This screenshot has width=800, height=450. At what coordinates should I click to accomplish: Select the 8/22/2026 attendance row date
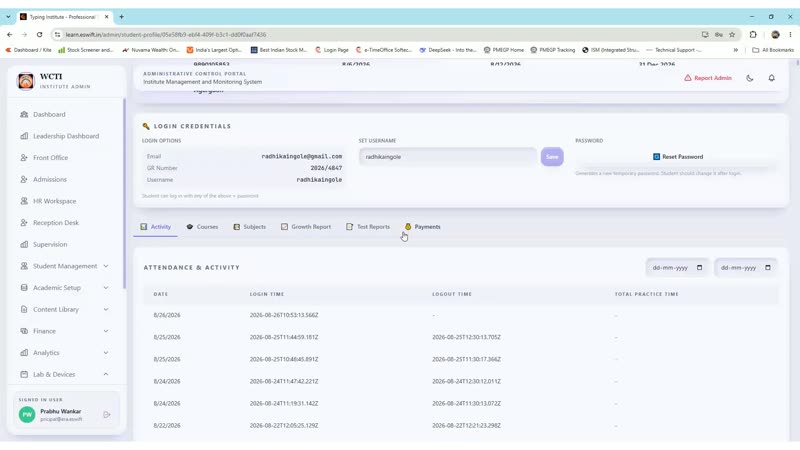tap(167, 426)
